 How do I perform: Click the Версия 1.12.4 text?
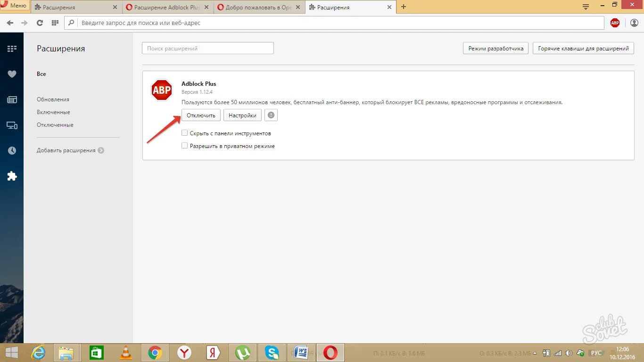point(197,92)
